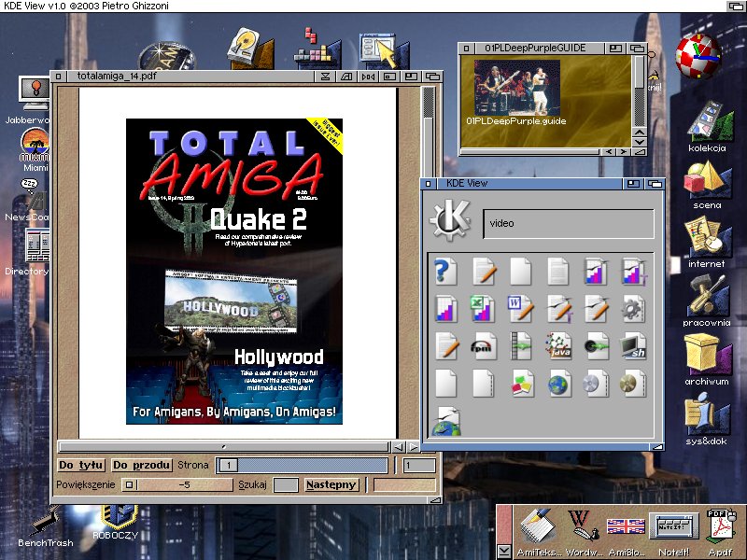Click the PDF window's horizontal scrollbar
This screenshot has height=560, width=747.
tap(223, 447)
